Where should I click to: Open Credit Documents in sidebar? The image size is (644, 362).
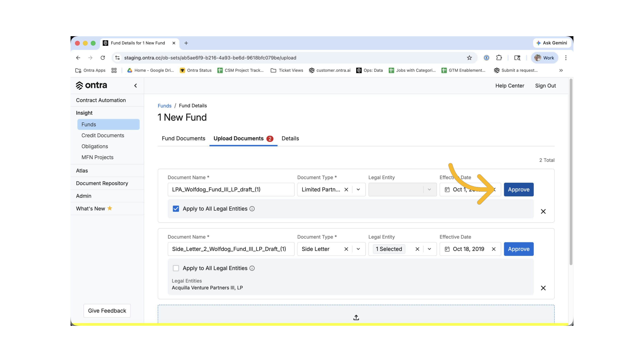coord(102,135)
